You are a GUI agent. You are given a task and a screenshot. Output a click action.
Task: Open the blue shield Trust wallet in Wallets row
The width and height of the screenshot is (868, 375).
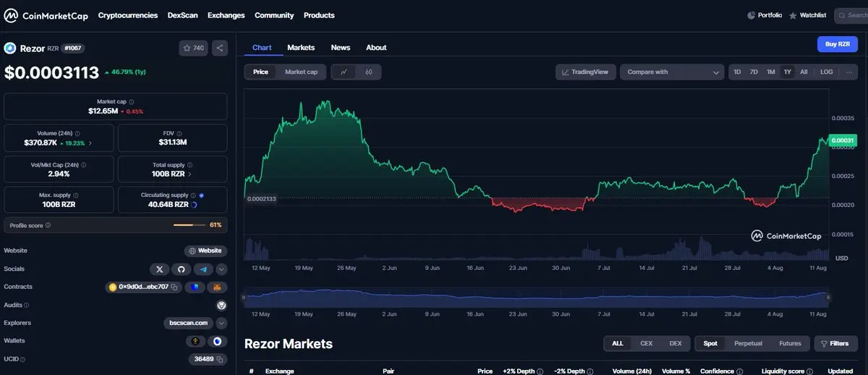(217, 341)
